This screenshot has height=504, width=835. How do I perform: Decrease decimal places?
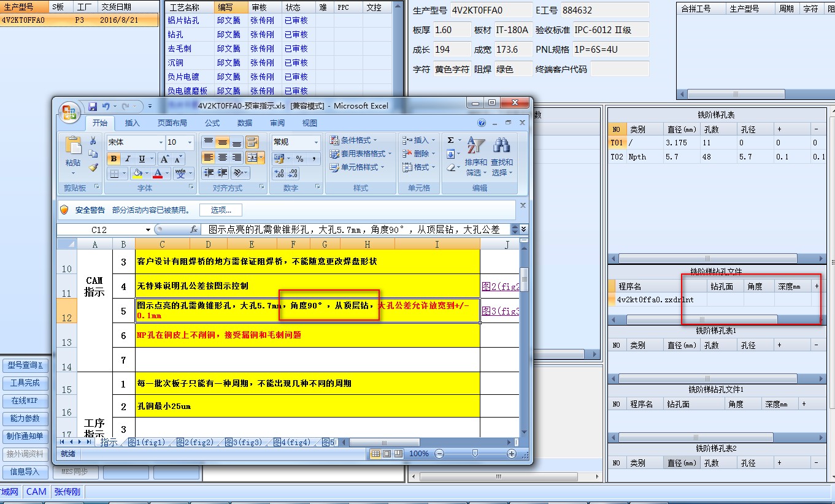293,174
